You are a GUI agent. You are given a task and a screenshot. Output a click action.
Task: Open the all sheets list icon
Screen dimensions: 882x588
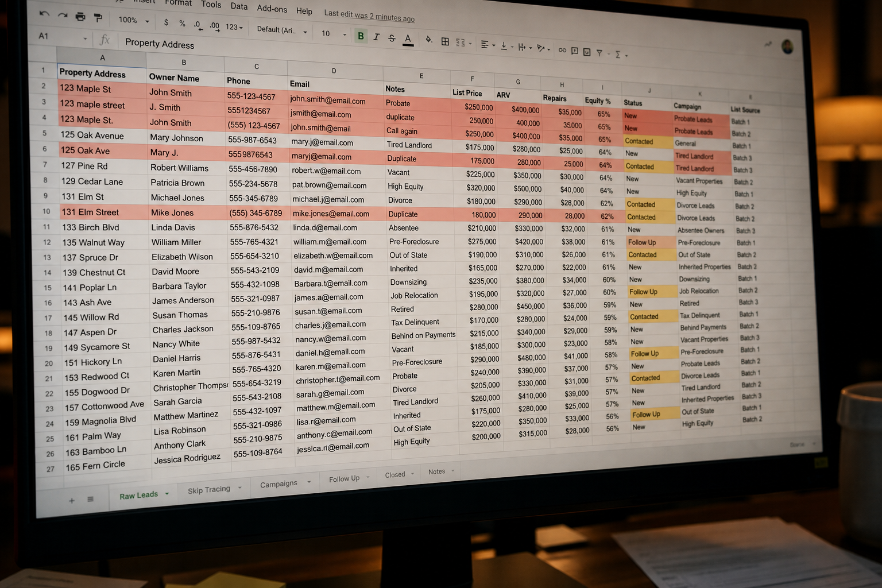tap(90, 500)
